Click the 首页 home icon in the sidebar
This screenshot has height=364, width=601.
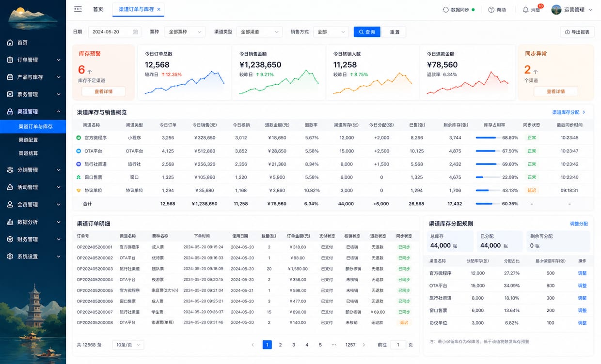pos(10,43)
